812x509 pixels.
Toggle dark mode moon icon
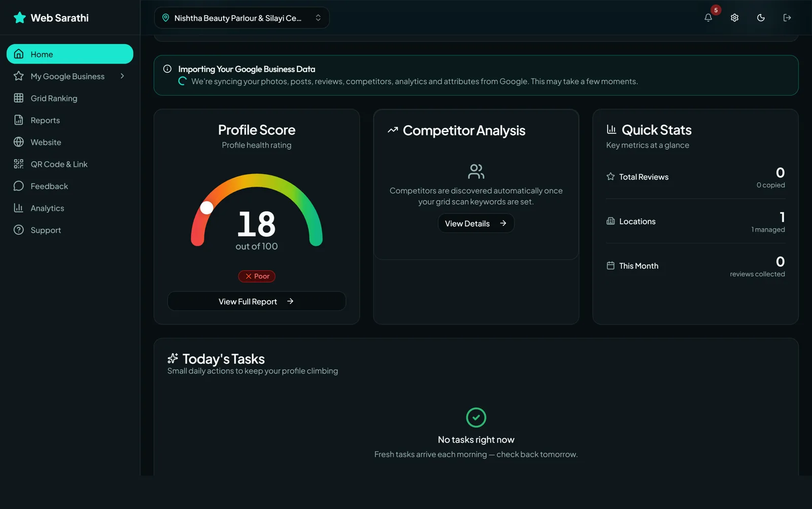[x=761, y=18]
